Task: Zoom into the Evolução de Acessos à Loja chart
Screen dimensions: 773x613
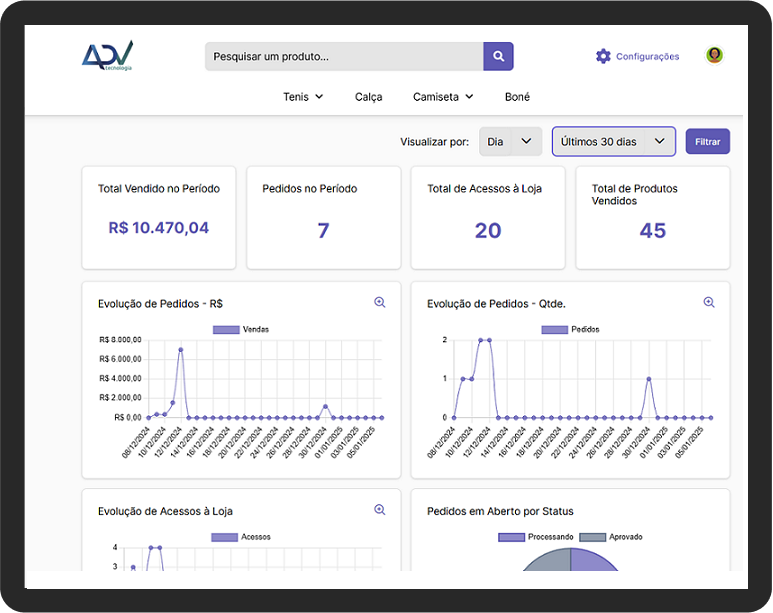Action: click(x=380, y=510)
